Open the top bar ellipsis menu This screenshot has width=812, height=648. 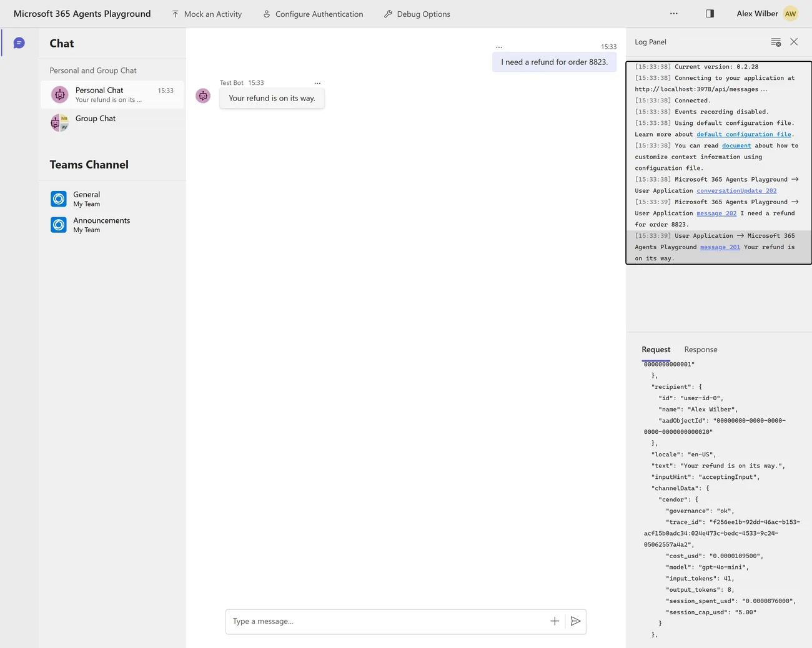[673, 13]
